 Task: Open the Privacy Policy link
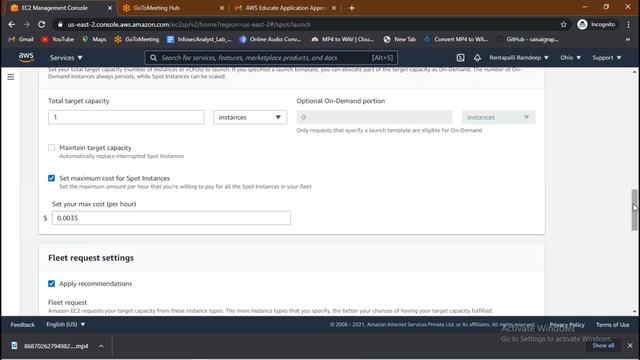pos(567,324)
